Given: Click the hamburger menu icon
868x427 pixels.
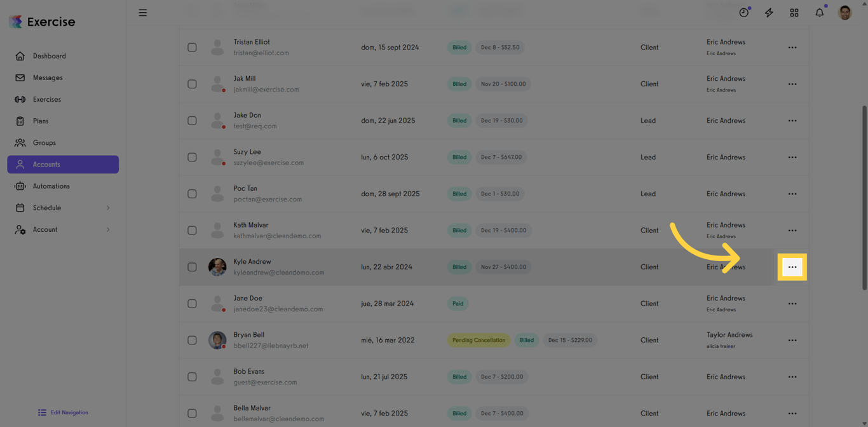Looking at the screenshot, I should (143, 13).
